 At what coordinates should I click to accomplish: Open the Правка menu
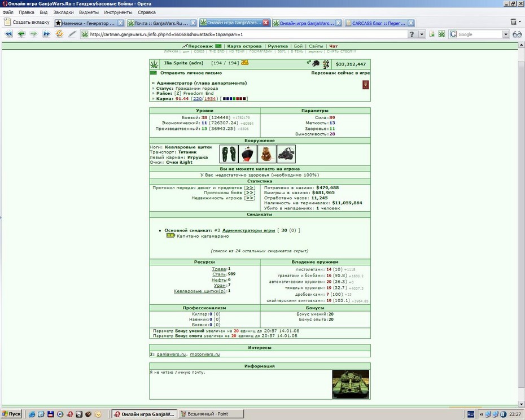click(x=26, y=12)
